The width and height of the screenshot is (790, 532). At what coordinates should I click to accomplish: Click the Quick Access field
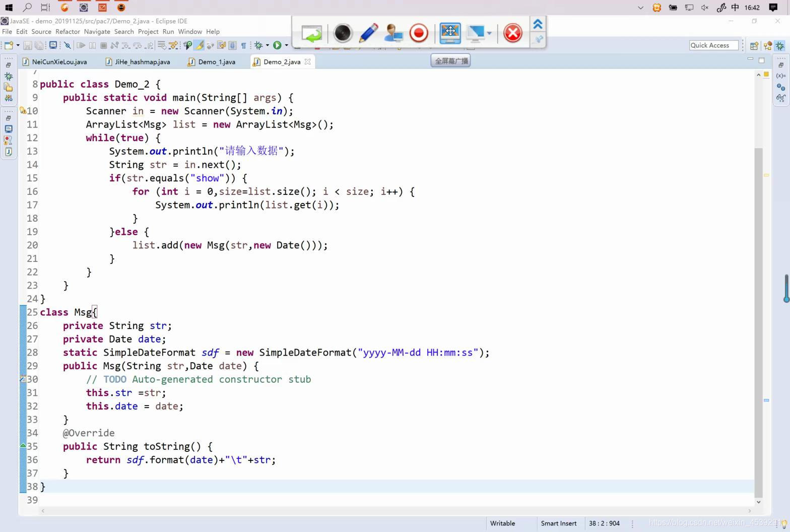point(714,45)
